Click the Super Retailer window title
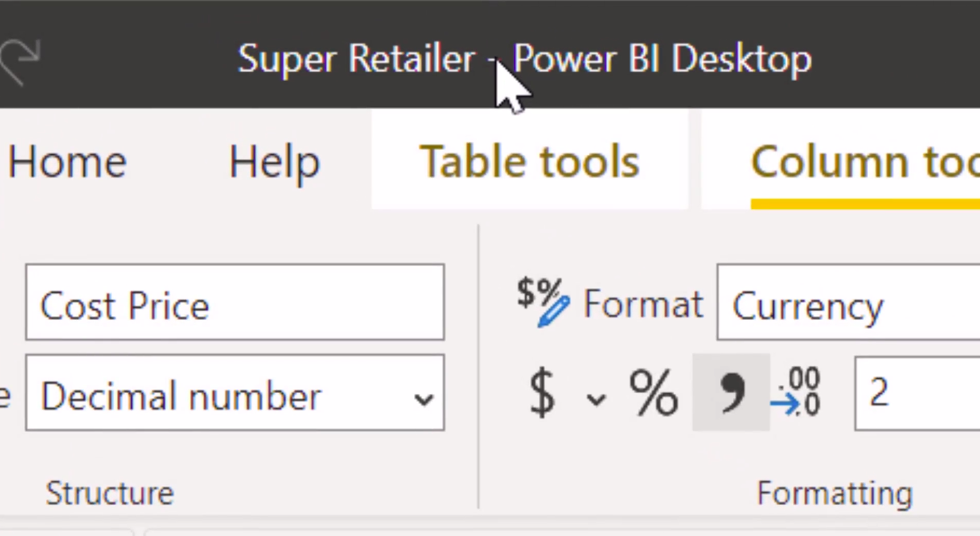980x536 pixels. pos(525,60)
